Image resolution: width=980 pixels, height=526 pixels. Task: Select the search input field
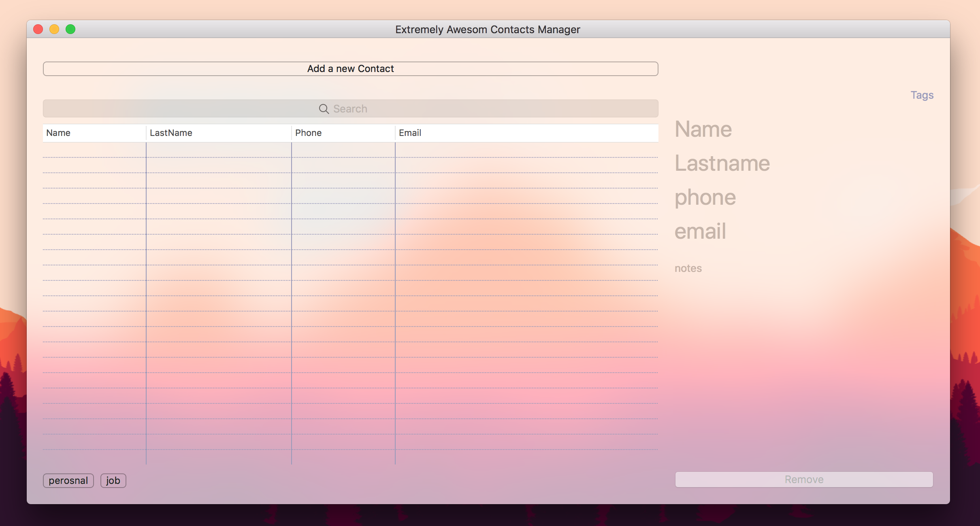coord(351,108)
